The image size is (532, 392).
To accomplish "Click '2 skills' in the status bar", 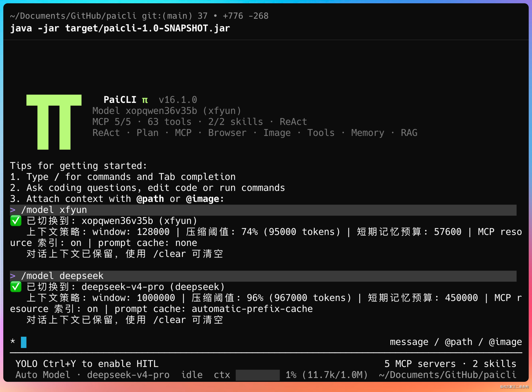I will (x=494, y=364).
